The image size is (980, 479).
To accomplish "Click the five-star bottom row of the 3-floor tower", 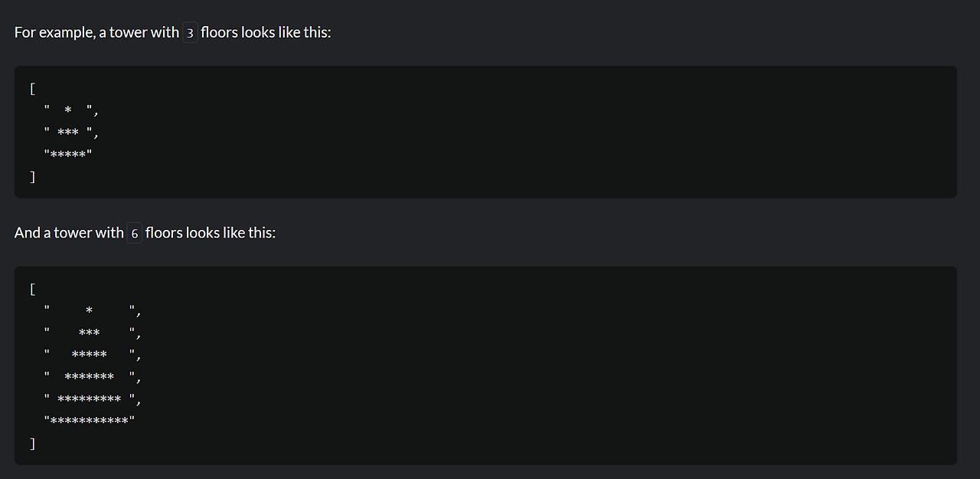I will (68, 155).
